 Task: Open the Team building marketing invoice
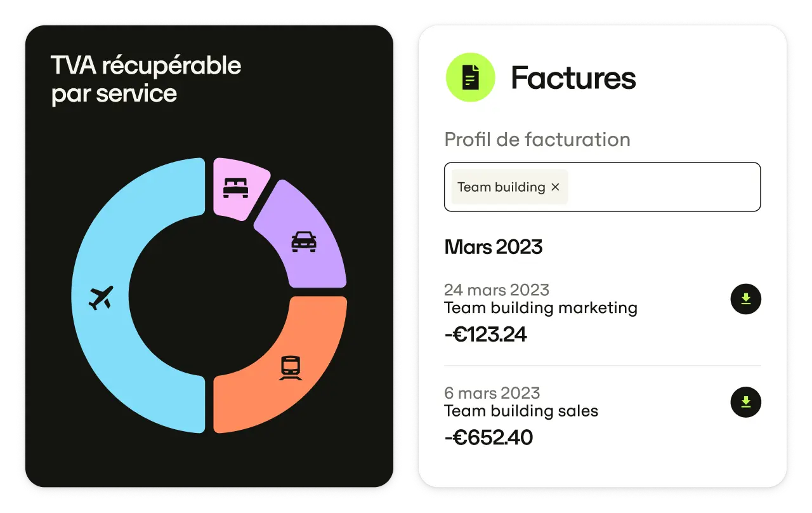[x=540, y=308]
